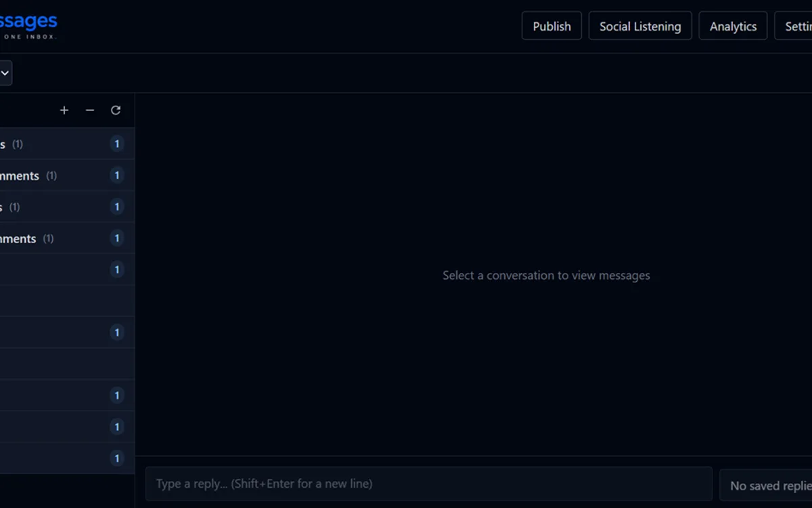
Task: Click the minus icon above the inbox list
Action: point(90,110)
